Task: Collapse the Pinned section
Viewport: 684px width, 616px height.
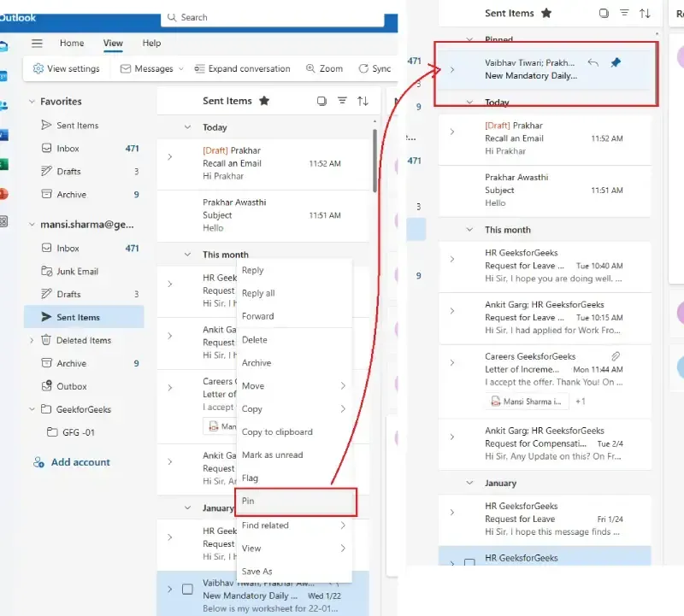Action: [x=471, y=39]
